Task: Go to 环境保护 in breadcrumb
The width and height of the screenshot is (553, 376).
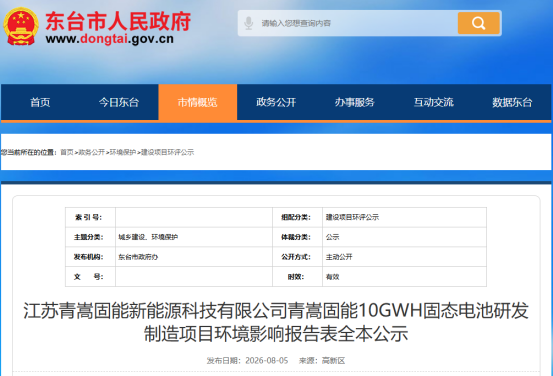Action: pos(123,152)
